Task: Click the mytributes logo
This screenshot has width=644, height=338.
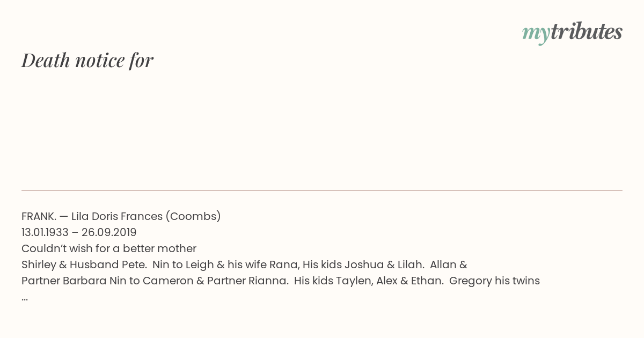Action: pyautogui.click(x=572, y=33)
